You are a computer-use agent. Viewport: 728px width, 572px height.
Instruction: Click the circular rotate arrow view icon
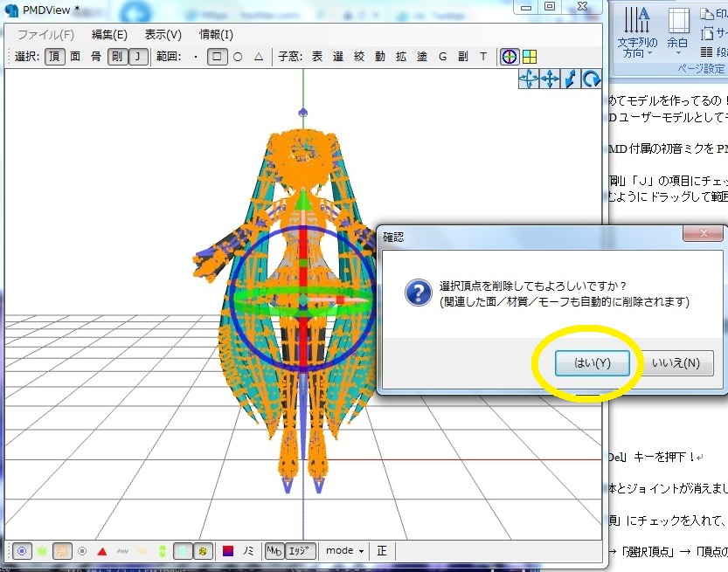(592, 79)
